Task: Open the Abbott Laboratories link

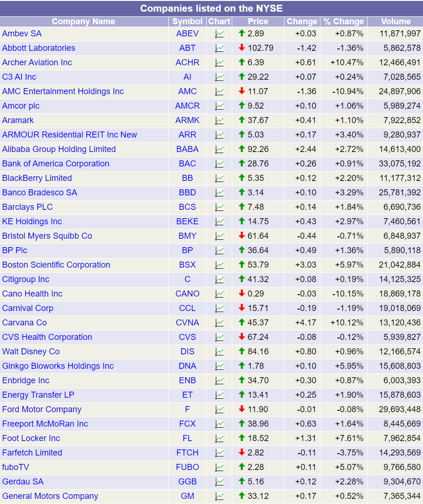Action: [39, 48]
